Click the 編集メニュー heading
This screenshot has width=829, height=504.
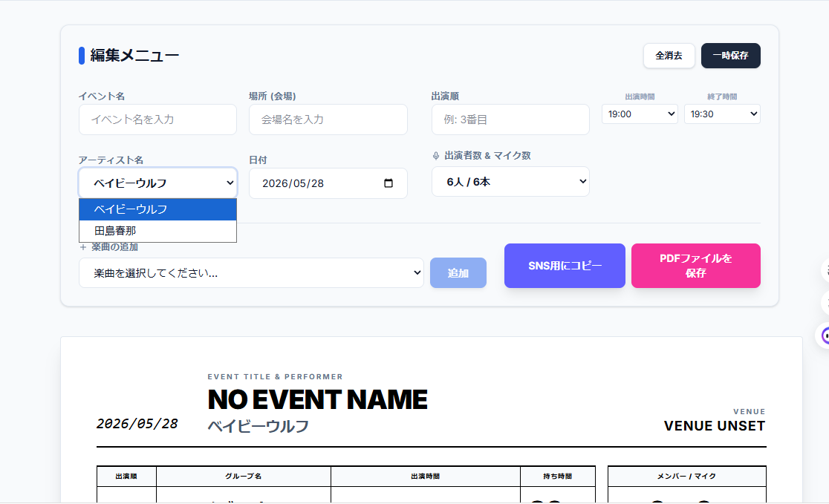click(134, 56)
